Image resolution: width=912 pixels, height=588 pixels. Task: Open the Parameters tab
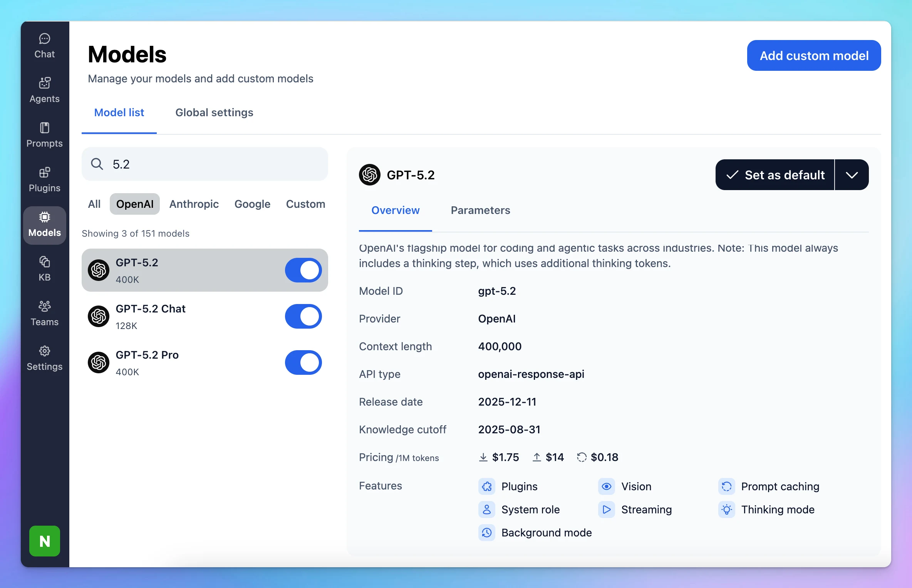click(x=480, y=210)
